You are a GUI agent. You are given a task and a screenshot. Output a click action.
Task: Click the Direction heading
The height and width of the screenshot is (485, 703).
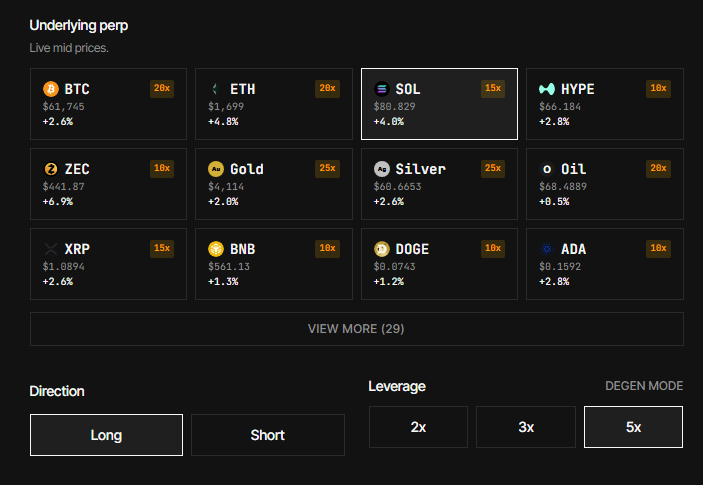[x=57, y=391]
